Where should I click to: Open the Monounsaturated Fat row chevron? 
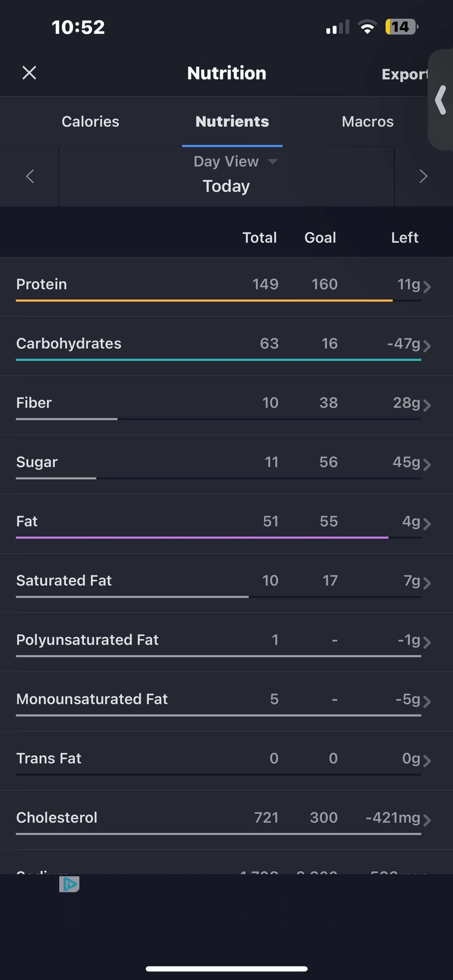click(427, 701)
